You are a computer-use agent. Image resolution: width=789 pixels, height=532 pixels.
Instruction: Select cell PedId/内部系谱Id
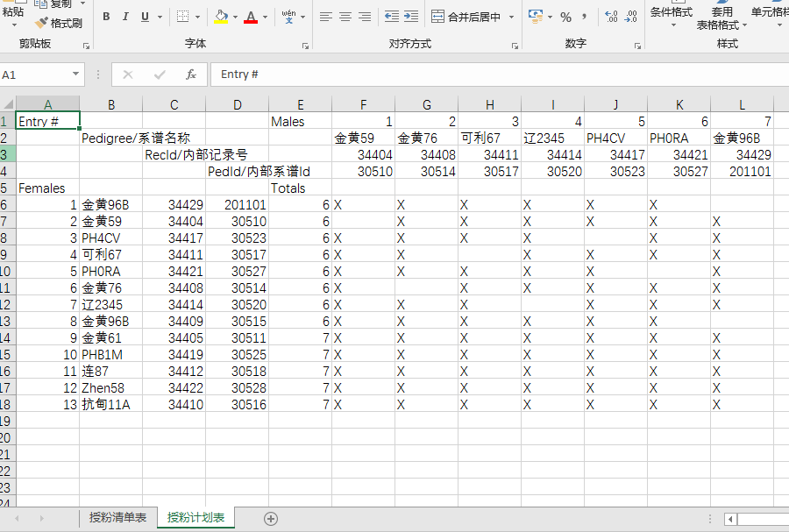click(x=237, y=171)
